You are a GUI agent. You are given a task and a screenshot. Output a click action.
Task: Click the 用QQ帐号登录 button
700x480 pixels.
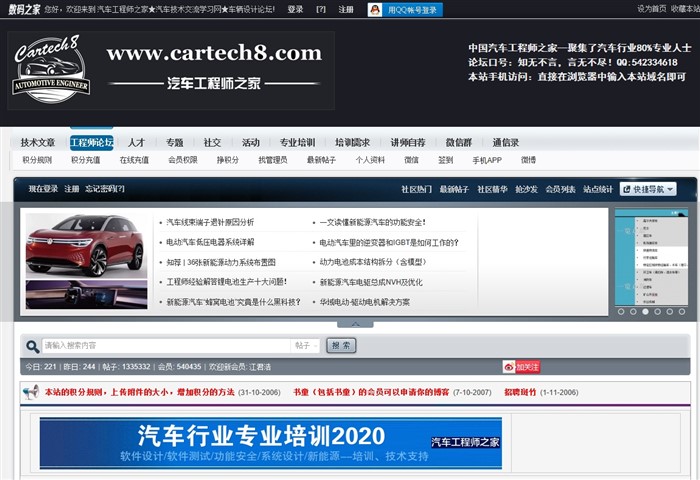coord(405,9)
